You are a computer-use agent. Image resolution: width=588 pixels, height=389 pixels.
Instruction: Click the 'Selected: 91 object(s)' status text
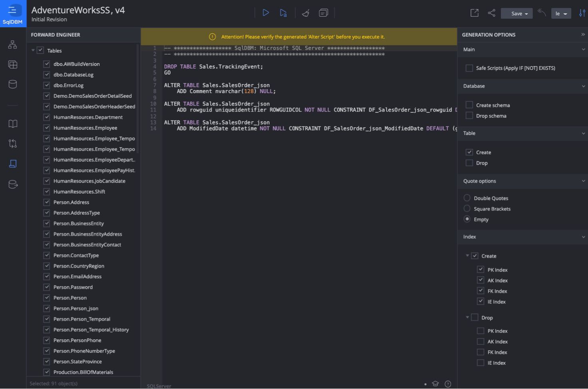[x=54, y=383]
